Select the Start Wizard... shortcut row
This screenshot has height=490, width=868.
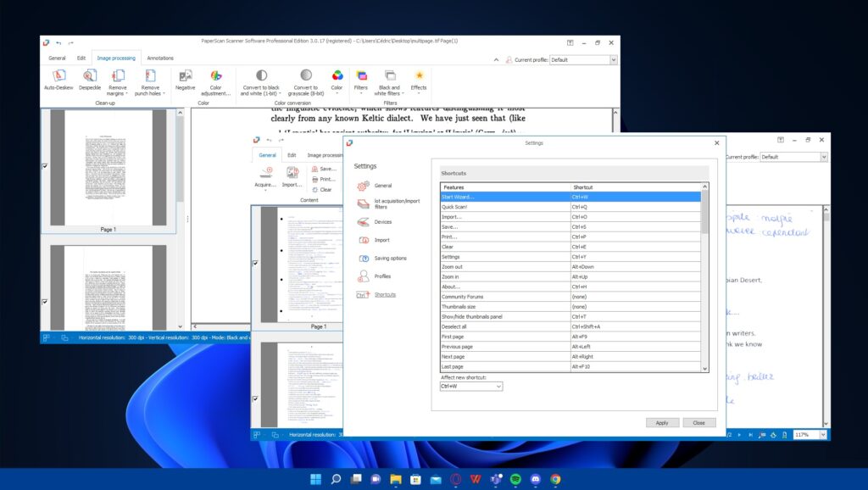pos(570,198)
